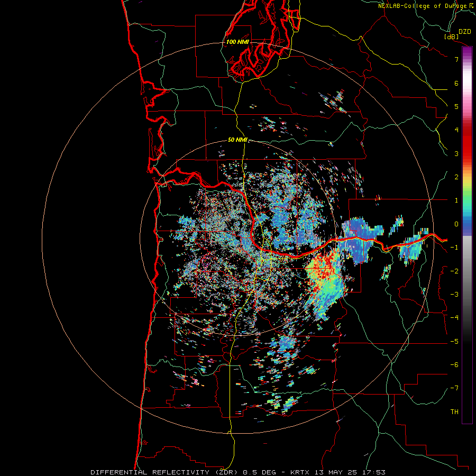Screen dimensions: 476x476
Task: Click the positive 6 value on the color scale
Action: (x=456, y=83)
